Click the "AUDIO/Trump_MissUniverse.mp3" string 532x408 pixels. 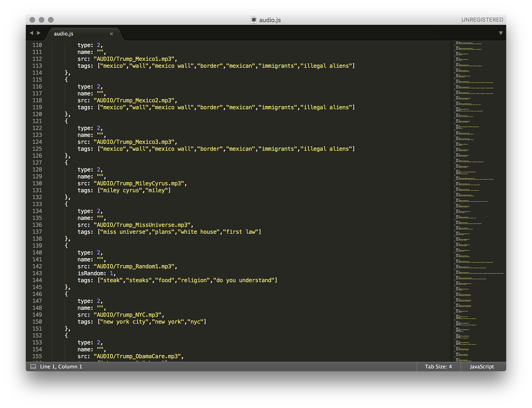(142, 225)
